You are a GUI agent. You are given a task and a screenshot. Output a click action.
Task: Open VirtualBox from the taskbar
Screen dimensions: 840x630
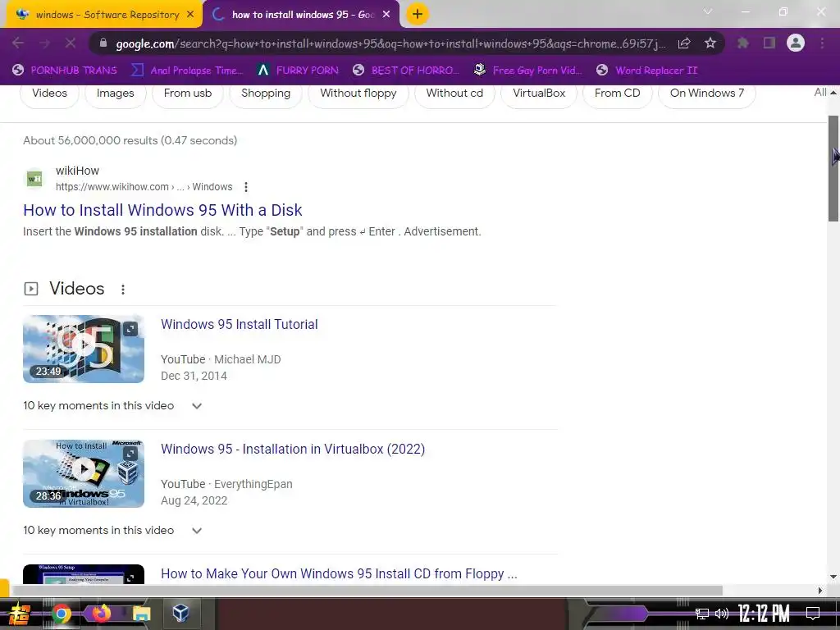tap(180, 612)
